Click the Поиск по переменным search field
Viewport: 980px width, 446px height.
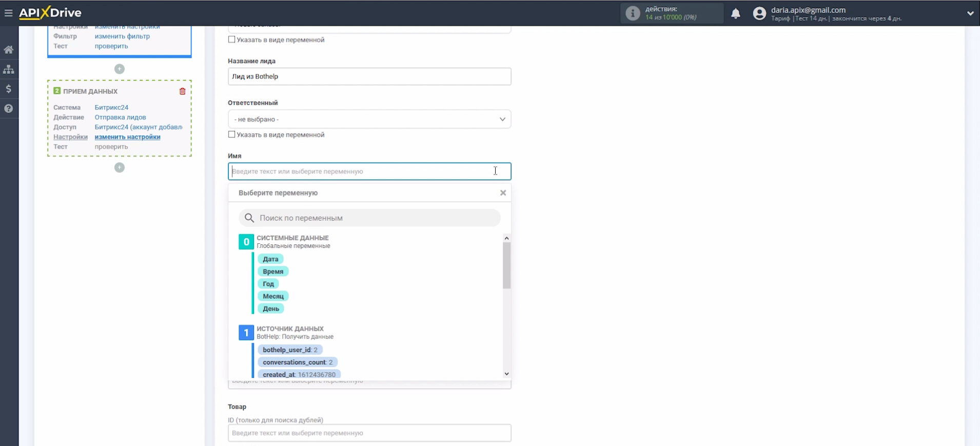[369, 218]
